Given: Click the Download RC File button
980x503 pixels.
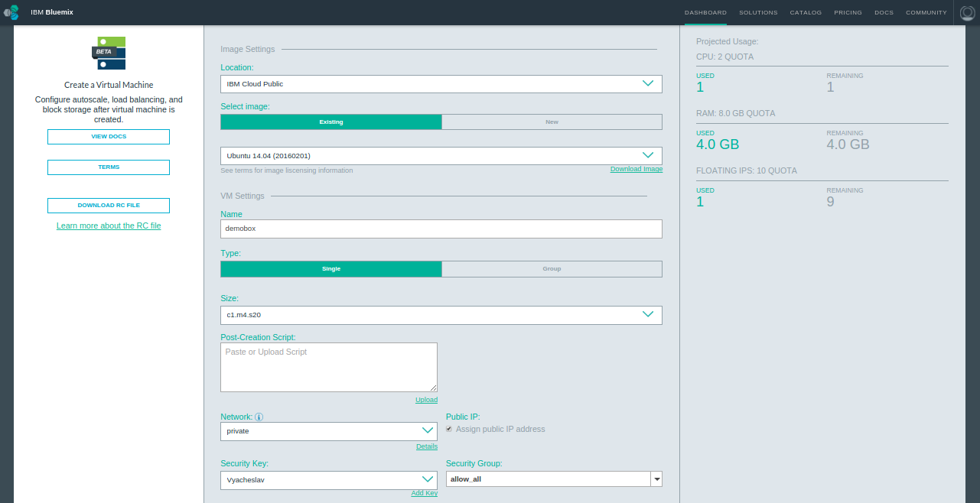Looking at the screenshot, I should [109, 206].
